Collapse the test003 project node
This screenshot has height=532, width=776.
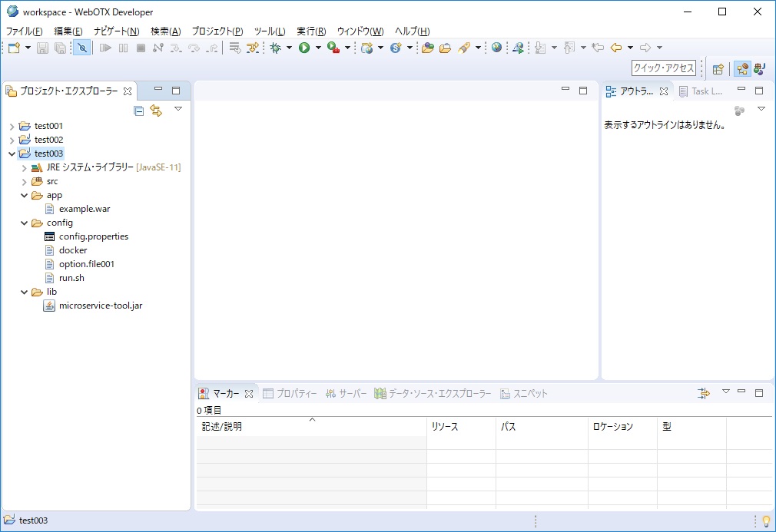coord(12,154)
